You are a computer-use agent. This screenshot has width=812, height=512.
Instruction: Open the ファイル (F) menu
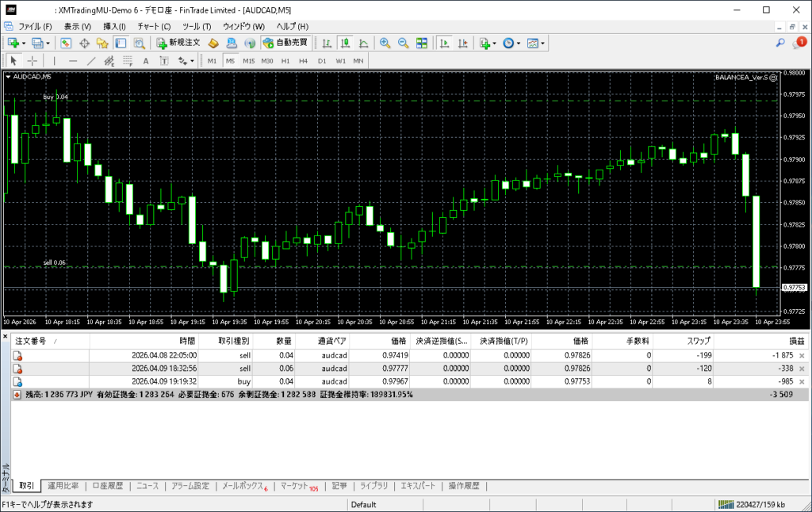tap(34, 26)
